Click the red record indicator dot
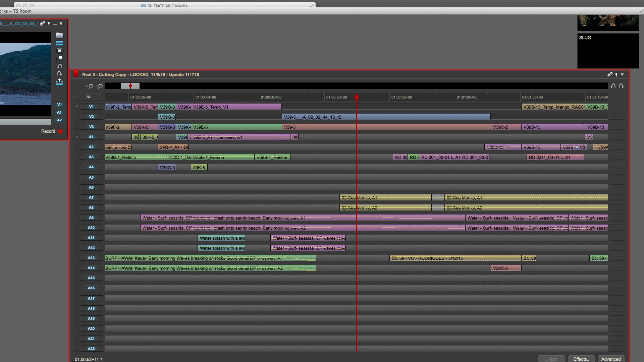The width and height of the screenshot is (644, 362). (60, 131)
